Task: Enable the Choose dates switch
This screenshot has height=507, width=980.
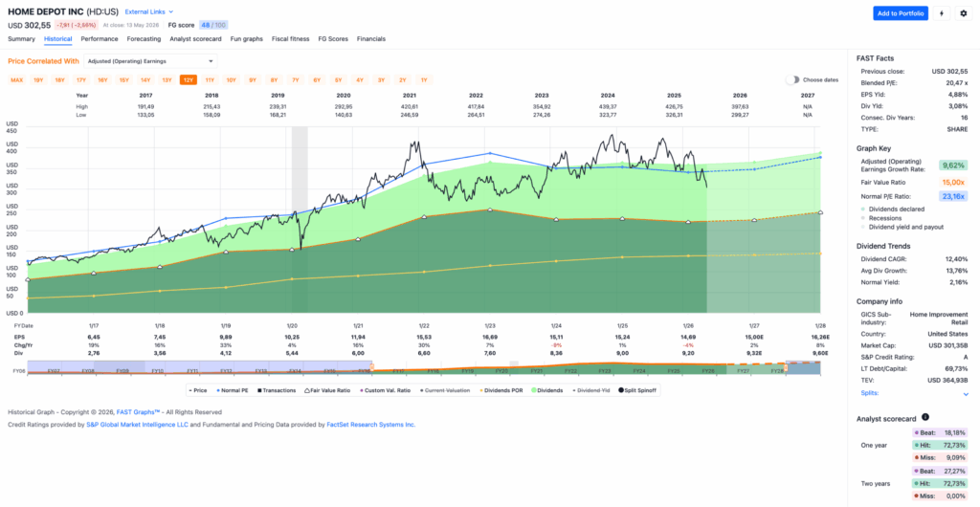Action: (792, 80)
